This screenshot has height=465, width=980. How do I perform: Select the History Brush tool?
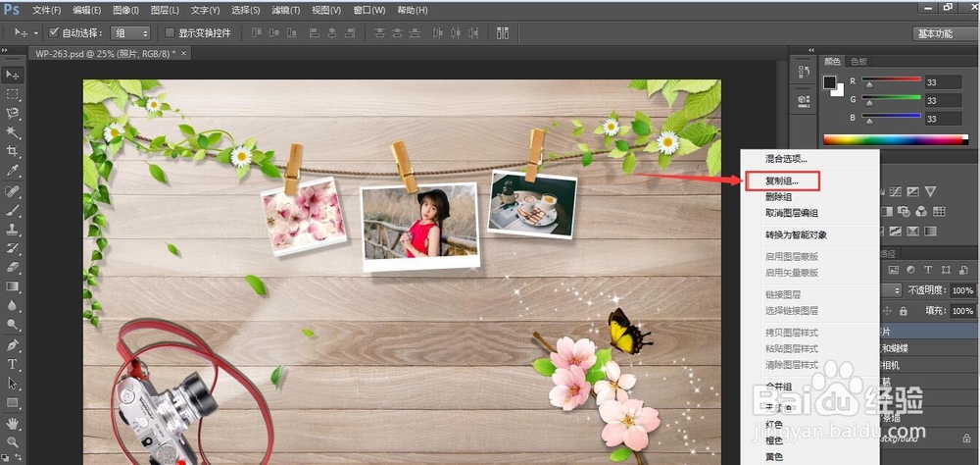point(13,248)
